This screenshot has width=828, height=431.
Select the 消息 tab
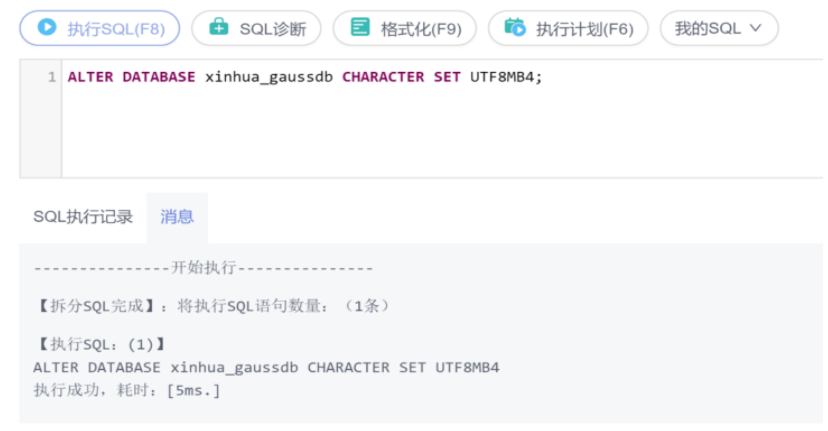pos(177,216)
